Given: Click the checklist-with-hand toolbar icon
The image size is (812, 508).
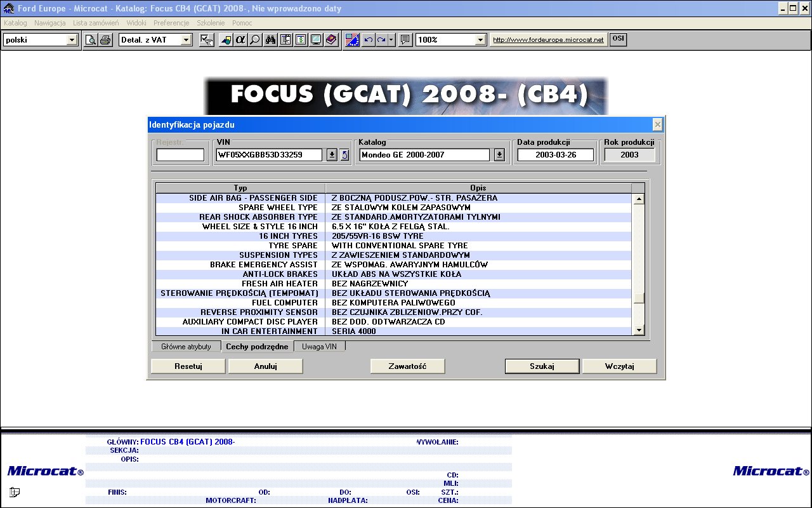Looking at the screenshot, I should 207,39.
